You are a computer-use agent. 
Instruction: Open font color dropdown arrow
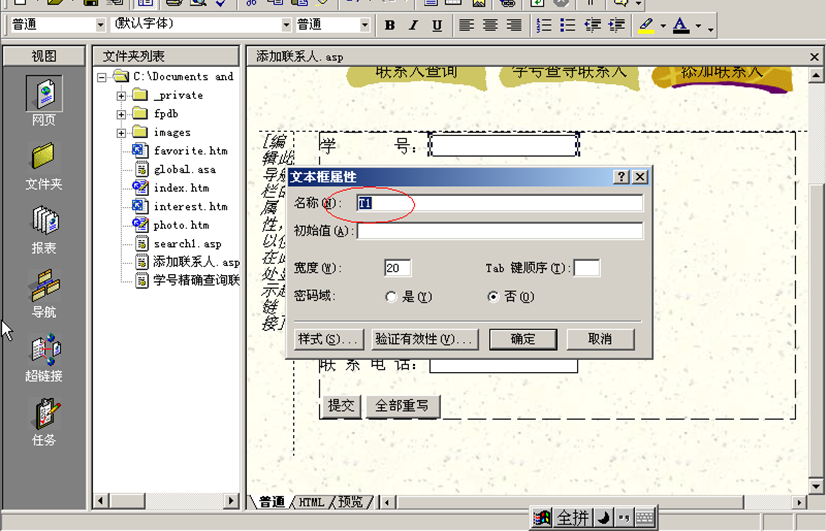coord(698,26)
